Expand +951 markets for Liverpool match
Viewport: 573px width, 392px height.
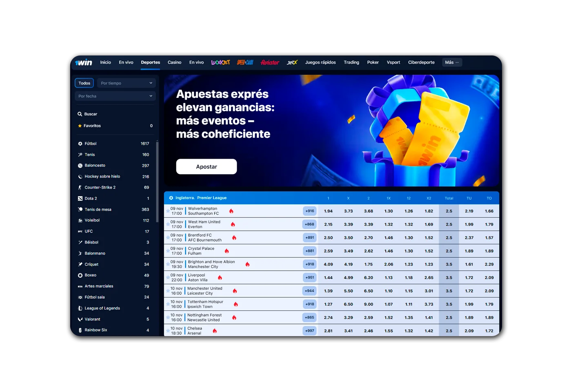pyautogui.click(x=310, y=277)
